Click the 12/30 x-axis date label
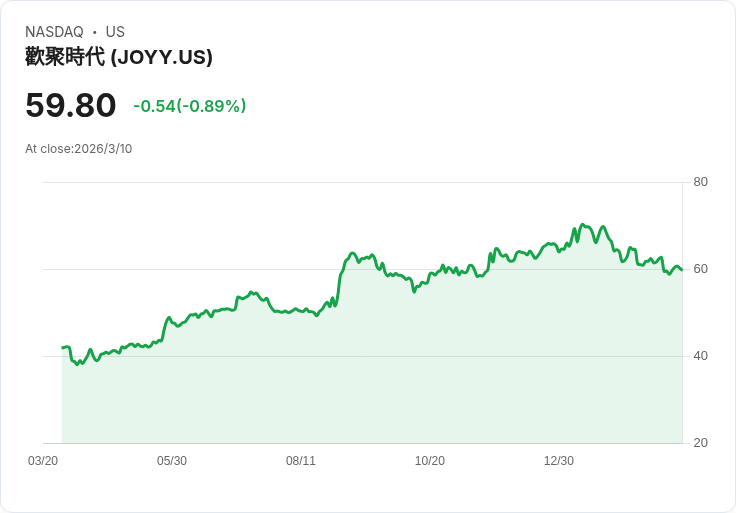Viewport: 736px width, 513px height. pyautogui.click(x=559, y=461)
